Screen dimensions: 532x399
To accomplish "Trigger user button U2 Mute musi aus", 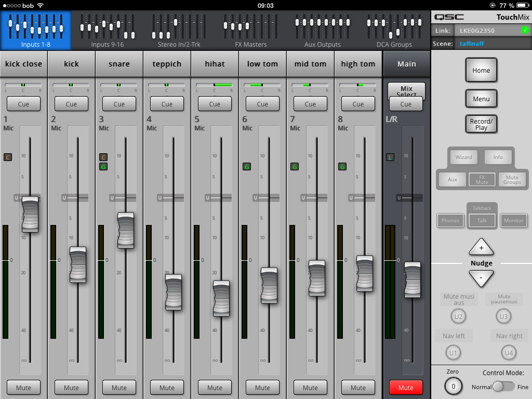I will point(458,316).
